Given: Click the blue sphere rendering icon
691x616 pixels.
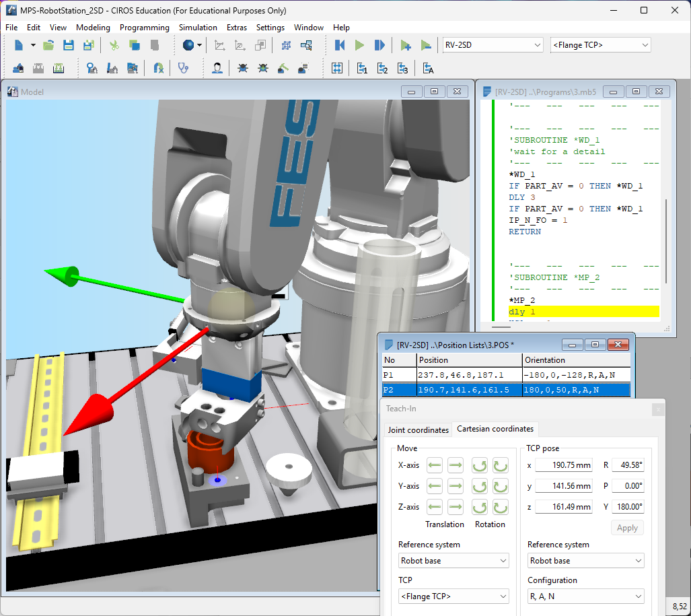Looking at the screenshot, I should pos(188,45).
